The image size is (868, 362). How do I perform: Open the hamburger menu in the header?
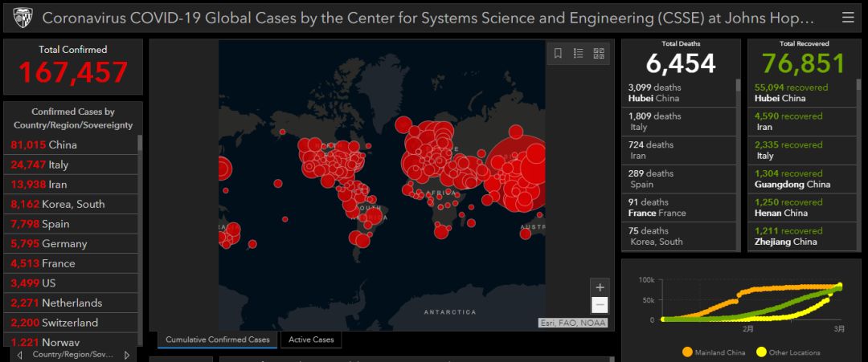848,17
